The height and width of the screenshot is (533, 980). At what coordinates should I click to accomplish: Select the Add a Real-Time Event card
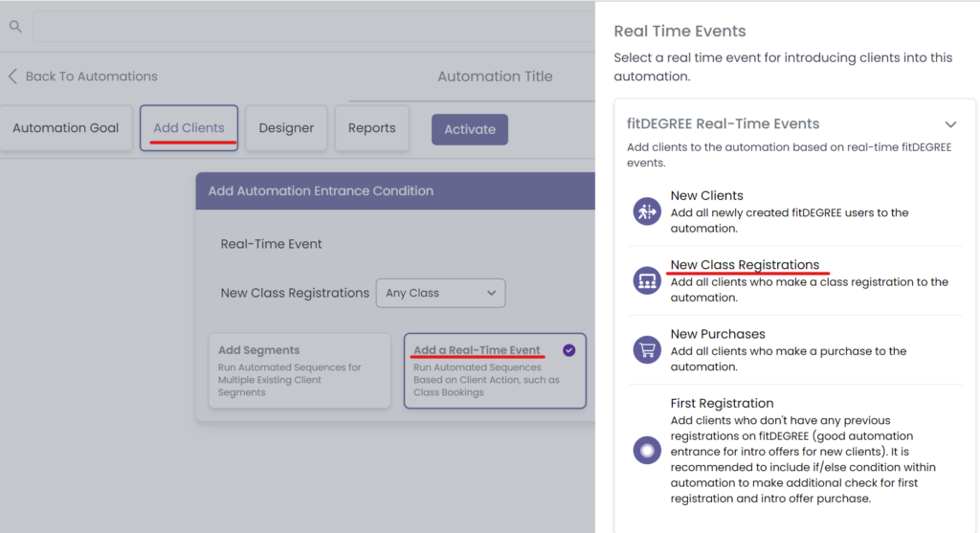pyautogui.click(x=494, y=370)
